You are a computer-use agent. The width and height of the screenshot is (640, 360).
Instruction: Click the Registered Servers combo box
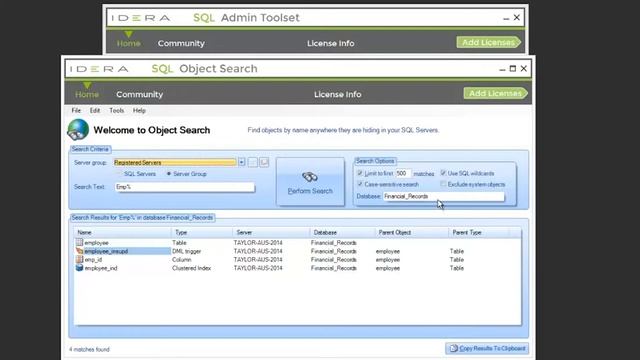coord(175,162)
